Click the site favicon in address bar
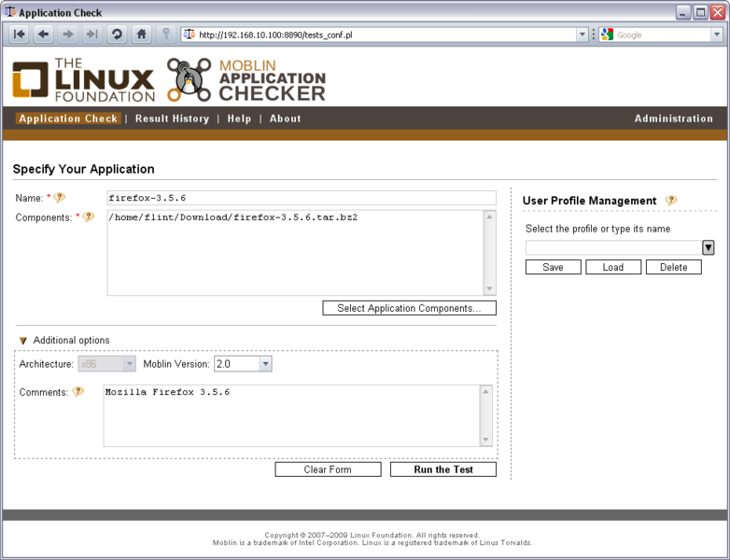This screenshot has height=560, width=730. 189,35
